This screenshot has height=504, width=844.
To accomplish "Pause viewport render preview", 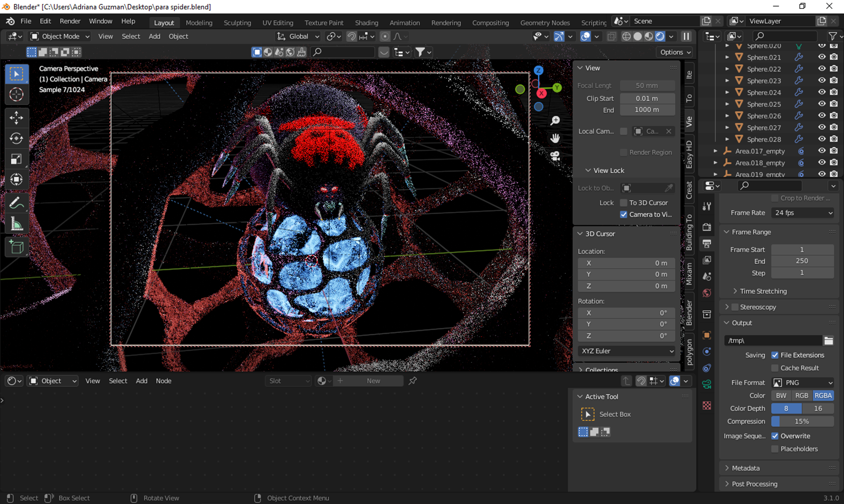I will pyautogui.click(x=686, y=37).
